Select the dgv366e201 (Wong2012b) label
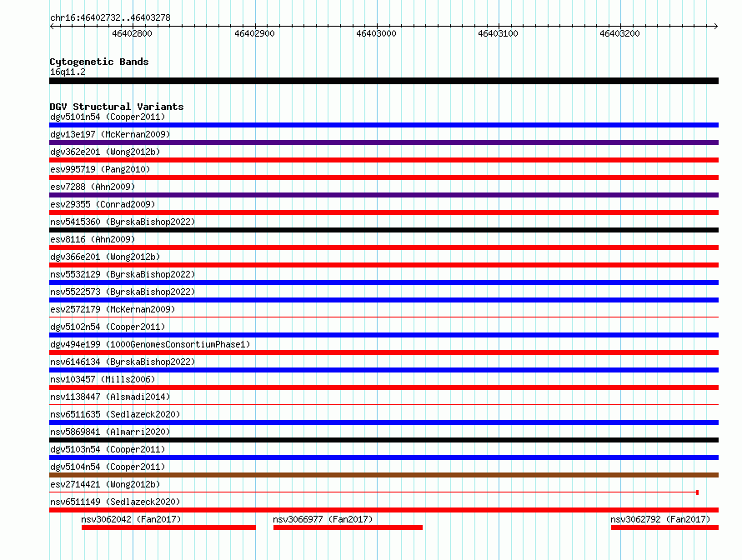The height and width of the screenshot is (560, 742). (x=105, y=257)
